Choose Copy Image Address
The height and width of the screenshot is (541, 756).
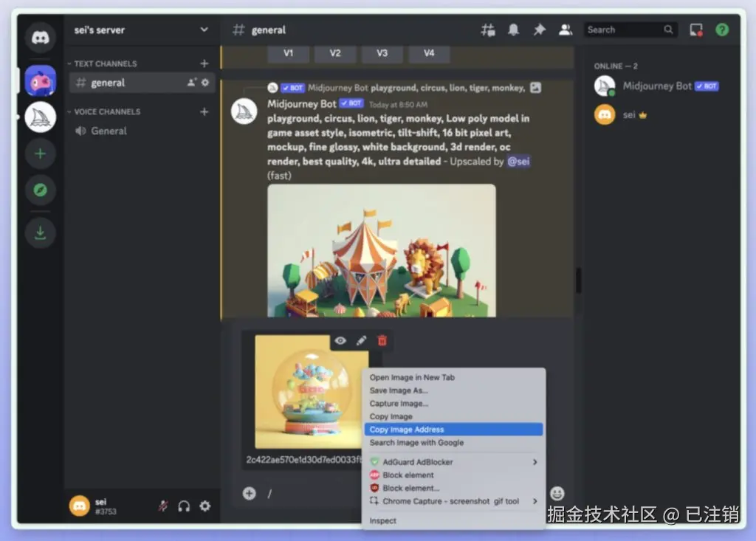coord(454,430)
